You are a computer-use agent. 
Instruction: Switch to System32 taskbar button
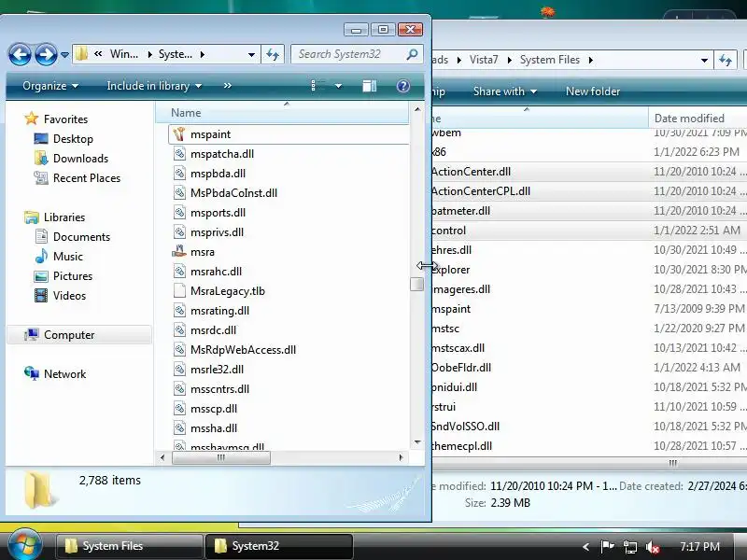(x=278, y=546)
